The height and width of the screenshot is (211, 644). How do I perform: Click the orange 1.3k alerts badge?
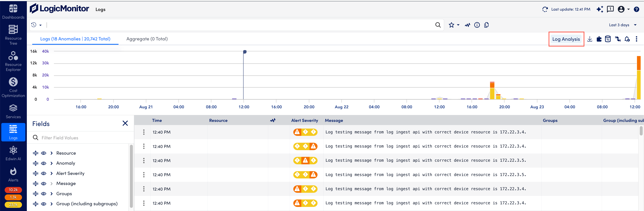click(x=13, y=197)
